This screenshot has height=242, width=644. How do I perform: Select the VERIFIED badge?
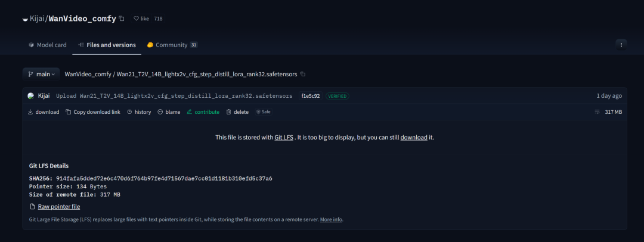click(x=337, y=96)
